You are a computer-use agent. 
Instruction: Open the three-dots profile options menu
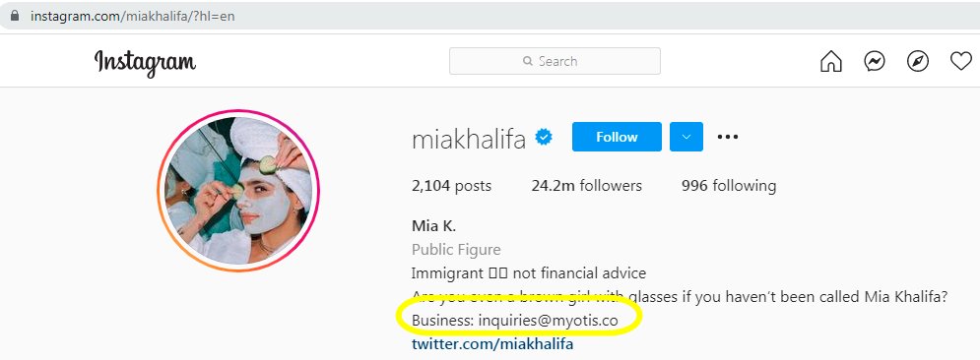(x=728, y=137)
